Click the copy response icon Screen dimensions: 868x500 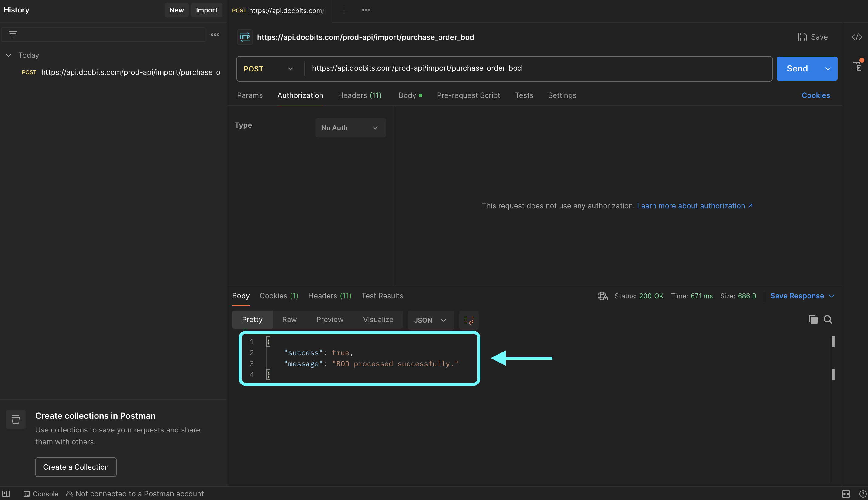coord(813,319)
